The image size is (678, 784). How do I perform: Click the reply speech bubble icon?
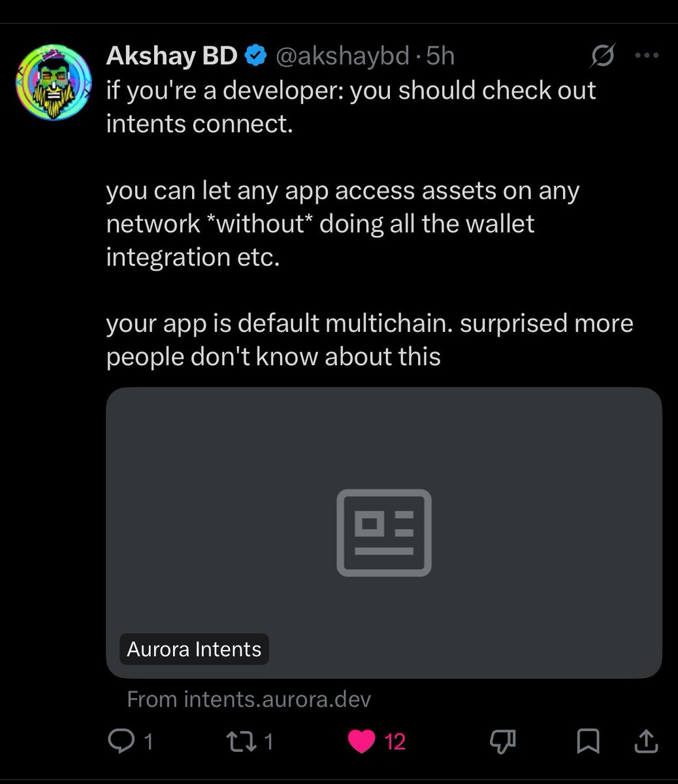tap(120, 741)
